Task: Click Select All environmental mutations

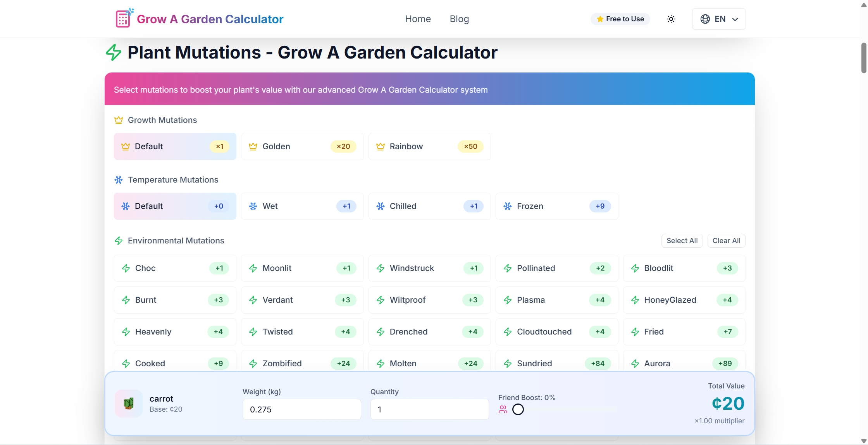Action: [x=682, y=241]
